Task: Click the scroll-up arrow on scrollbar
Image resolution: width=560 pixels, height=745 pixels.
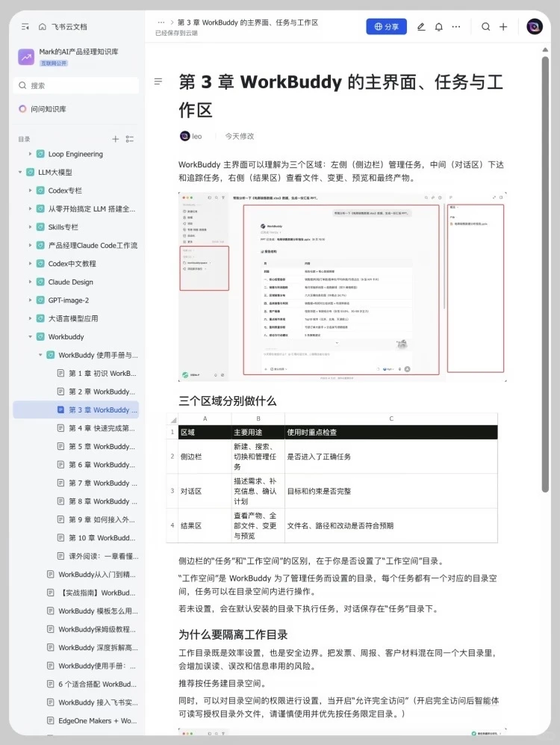Action: click(545, 49)
